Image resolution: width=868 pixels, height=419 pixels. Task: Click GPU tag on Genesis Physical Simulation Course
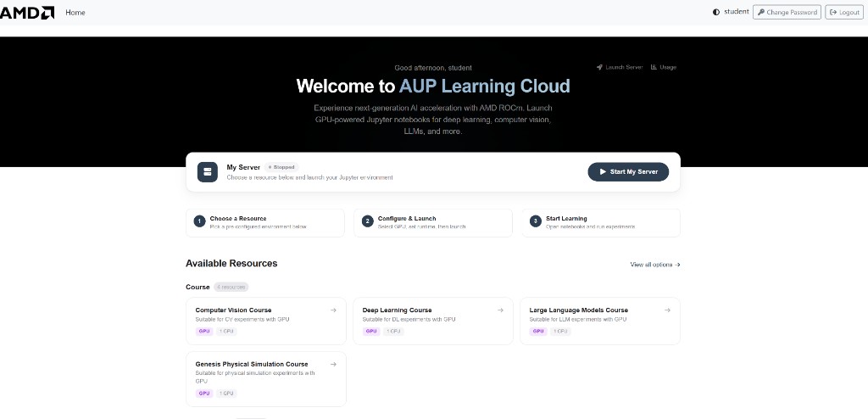(x=204, y=394)
